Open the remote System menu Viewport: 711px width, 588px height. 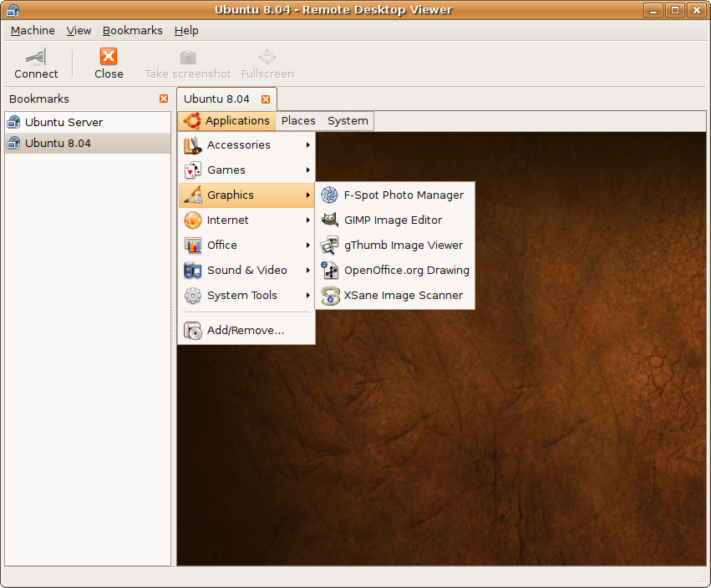pos(348,121)
